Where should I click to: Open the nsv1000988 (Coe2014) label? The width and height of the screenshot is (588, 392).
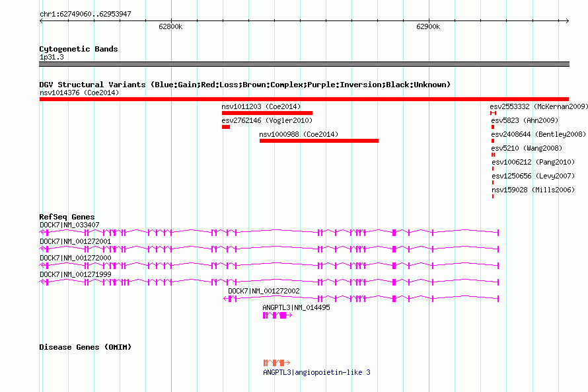[299, 134]
